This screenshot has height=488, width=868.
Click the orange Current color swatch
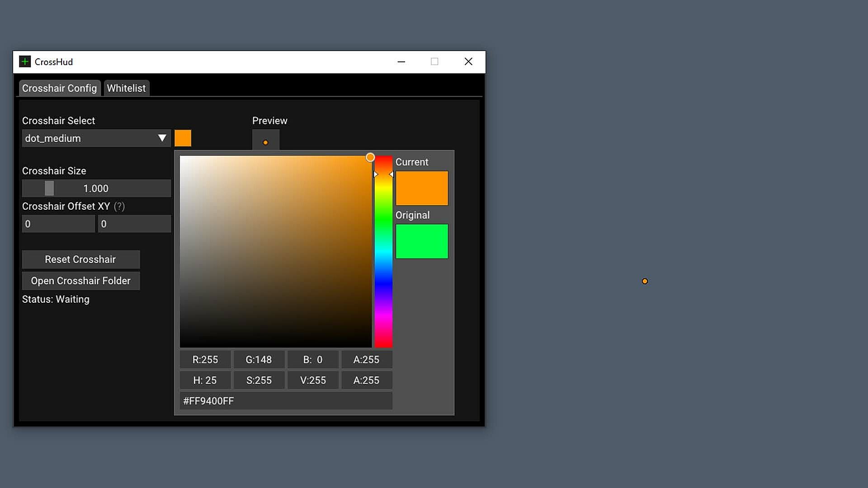(422, 188)
